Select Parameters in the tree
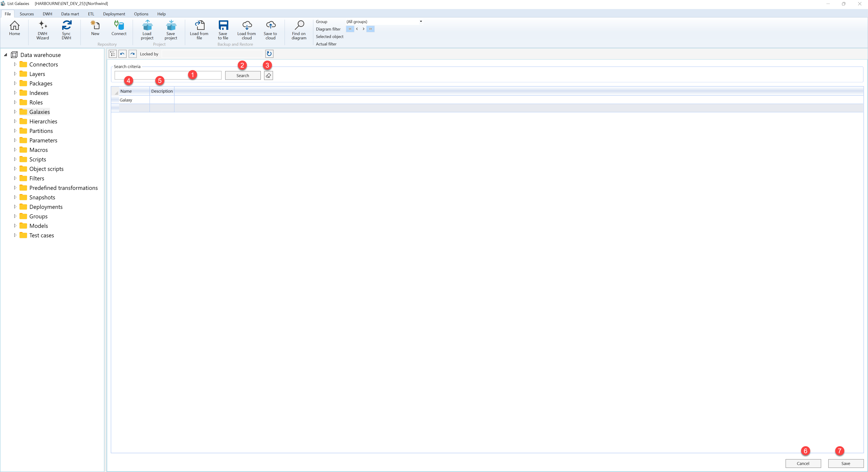 pos(43,140)
